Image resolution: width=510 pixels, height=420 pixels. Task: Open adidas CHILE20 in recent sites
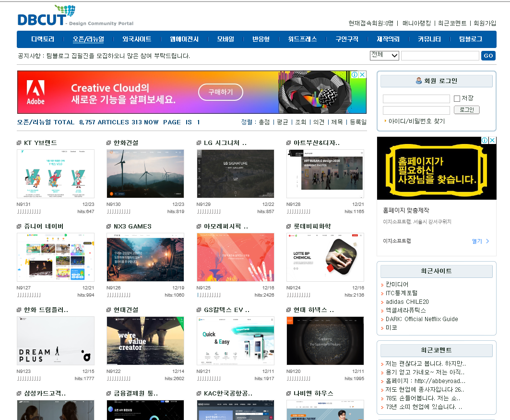pos(407,301)
